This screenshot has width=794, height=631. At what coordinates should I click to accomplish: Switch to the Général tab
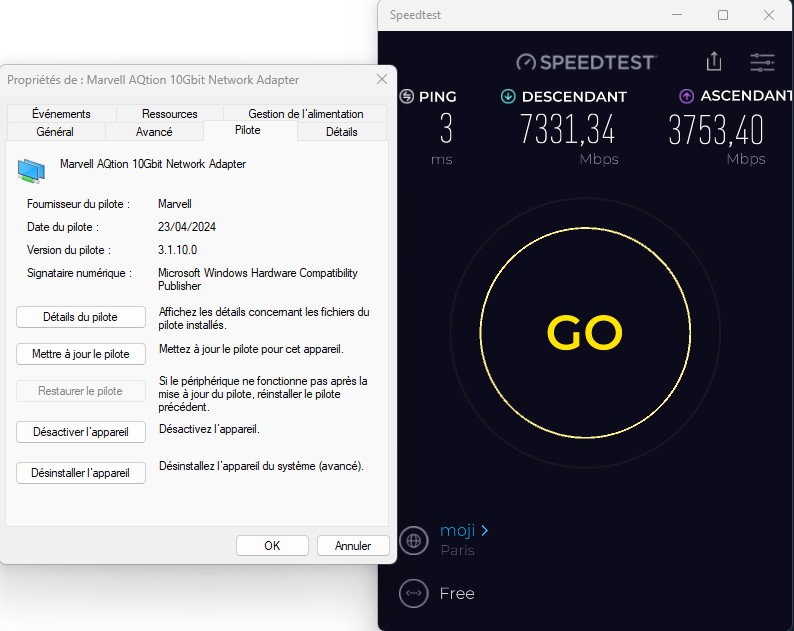54,132
